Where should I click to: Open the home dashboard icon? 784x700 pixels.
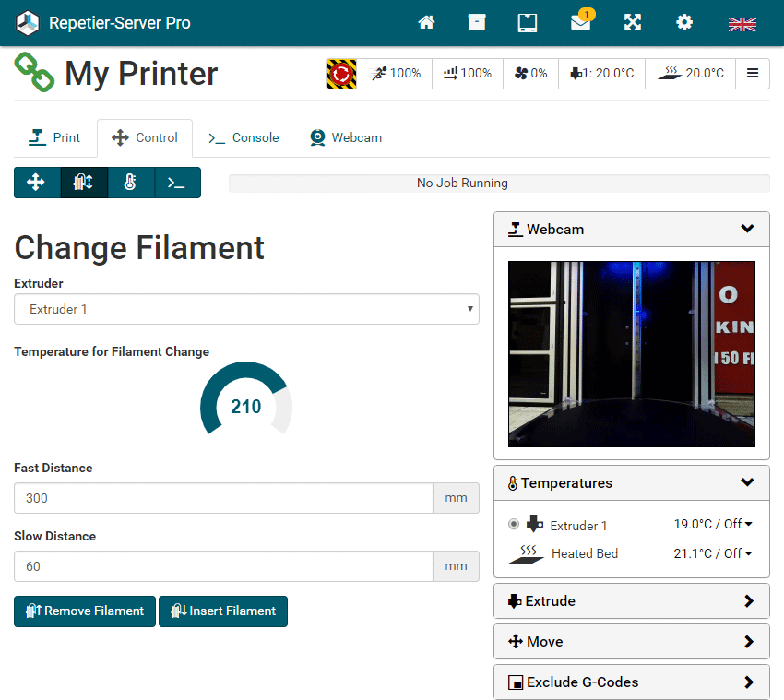[426, 23]
